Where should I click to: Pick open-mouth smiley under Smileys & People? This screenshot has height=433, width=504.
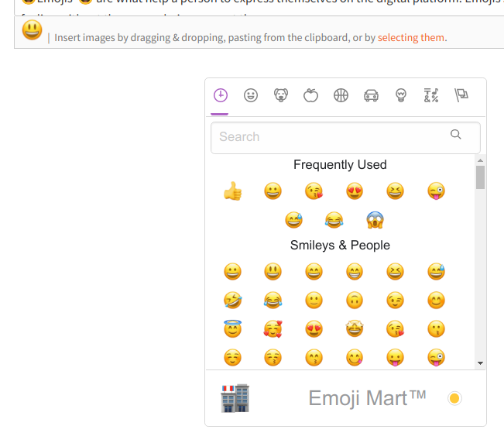click(x=273, y=272)
